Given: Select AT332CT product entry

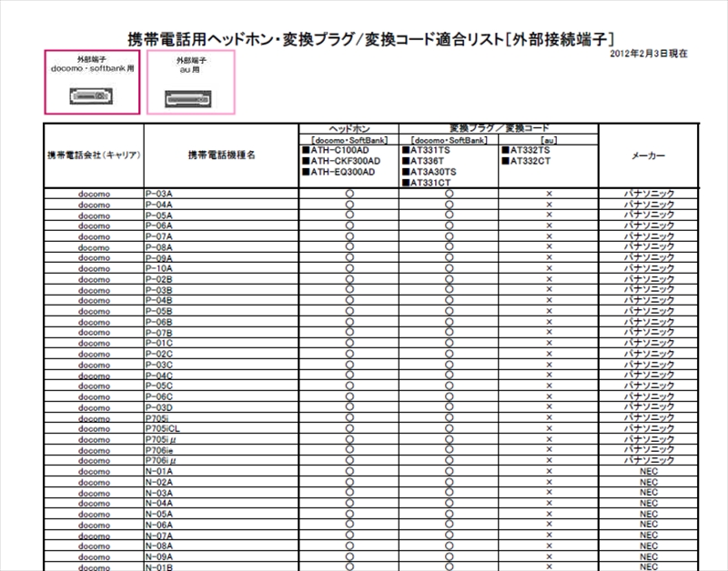Looking at the screenshot, I should tap(526, 161).
